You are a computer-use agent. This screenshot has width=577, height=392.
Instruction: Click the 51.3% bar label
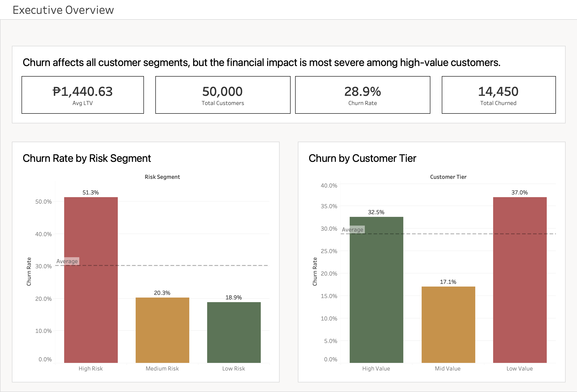(x=91, y=193)
